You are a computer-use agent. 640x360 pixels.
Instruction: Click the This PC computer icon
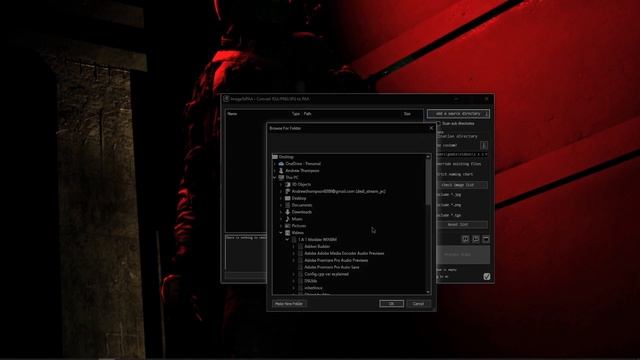(x=281, y=178)
